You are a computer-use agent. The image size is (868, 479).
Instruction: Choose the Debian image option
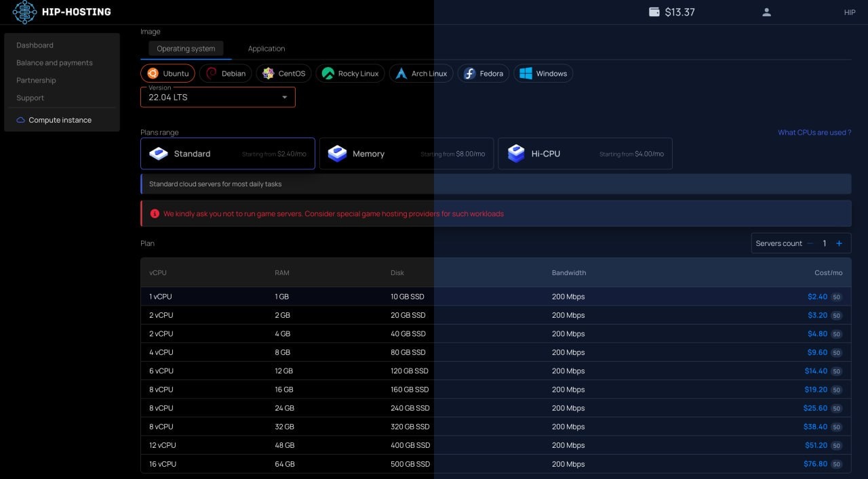click(x=226, y=74)
